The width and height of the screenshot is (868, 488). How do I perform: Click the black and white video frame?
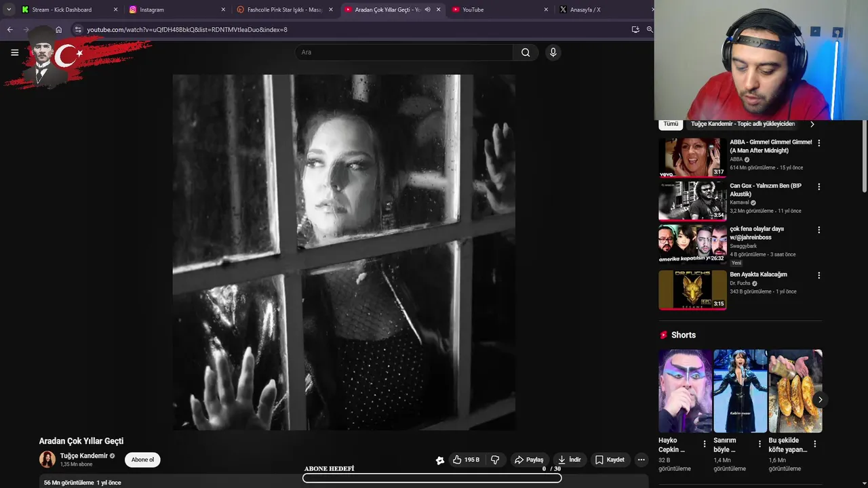[344, 252]
